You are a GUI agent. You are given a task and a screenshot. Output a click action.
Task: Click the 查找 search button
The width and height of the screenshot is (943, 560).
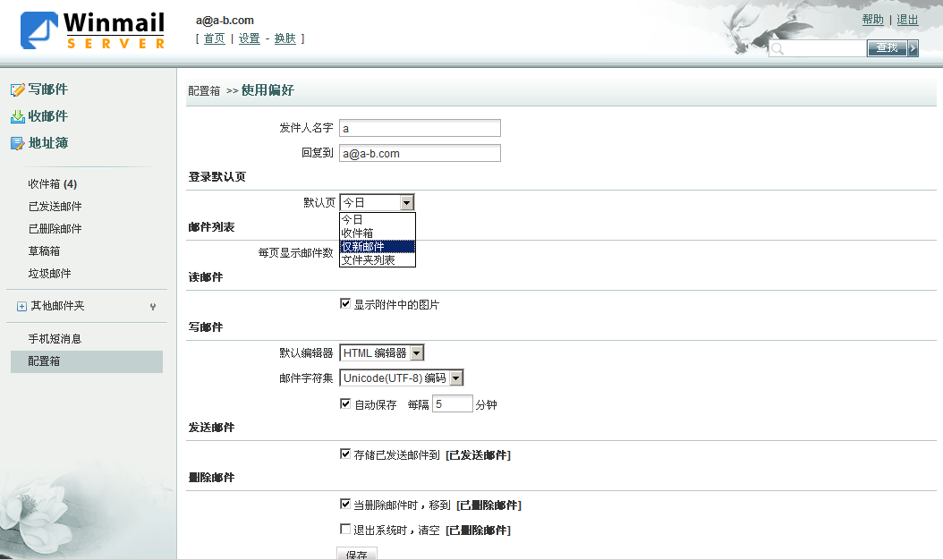coord(887,48)
